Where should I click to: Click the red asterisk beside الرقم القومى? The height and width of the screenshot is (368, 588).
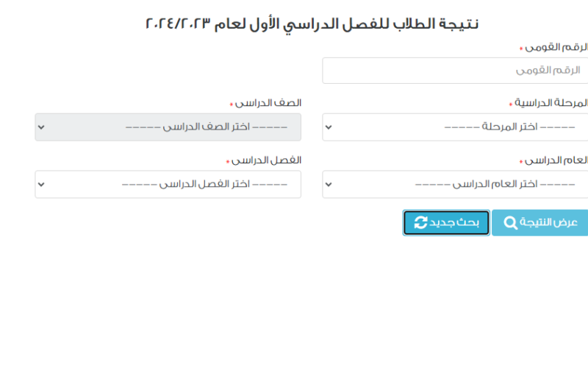click(x=520, y=48)
